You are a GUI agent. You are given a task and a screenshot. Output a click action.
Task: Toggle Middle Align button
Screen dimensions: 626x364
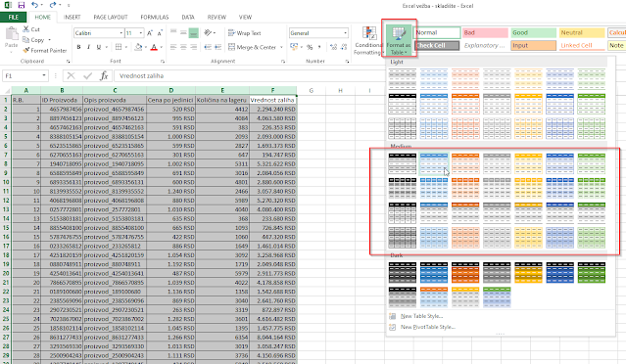(183, 32)
